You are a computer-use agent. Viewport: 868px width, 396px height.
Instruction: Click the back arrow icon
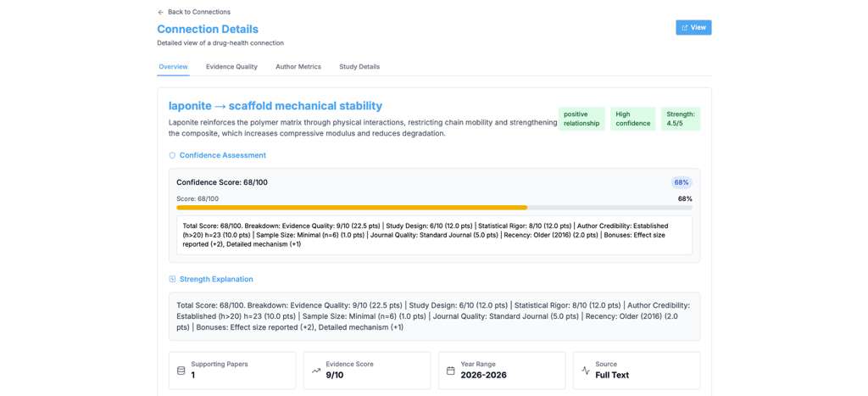[160, 13]
